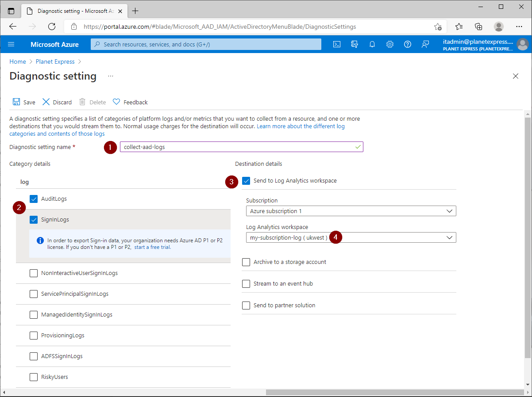Refresh the browser page
Viewport: 532px width, 397px height.
52,27
